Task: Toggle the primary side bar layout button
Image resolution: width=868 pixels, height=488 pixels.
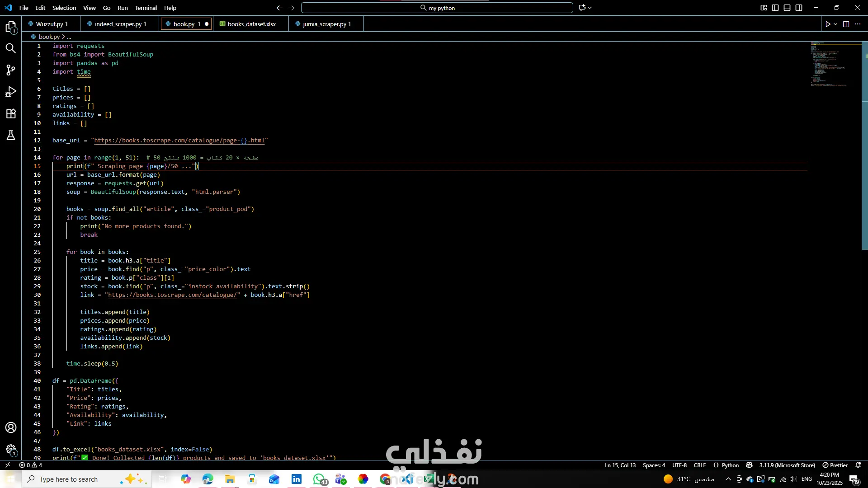Action: [x=775, y=8]
